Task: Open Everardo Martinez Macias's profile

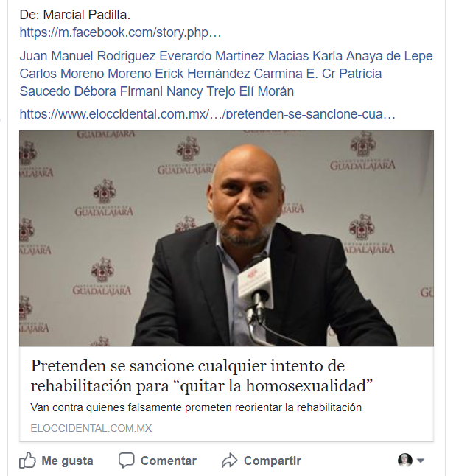Action: point(234,56)
